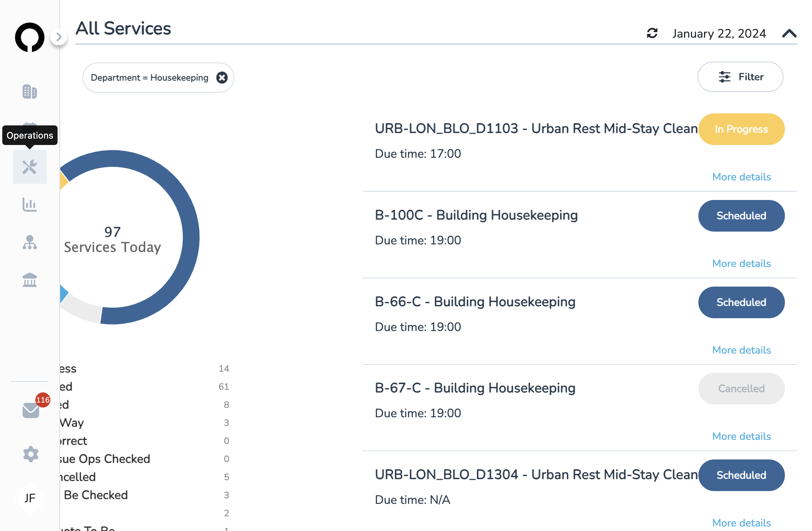Image resolution: width=812 pixels, height=531 pixels.
Task: Open the organization hierarchy icon
Action: pyautogui.click(x=29, y=242)
